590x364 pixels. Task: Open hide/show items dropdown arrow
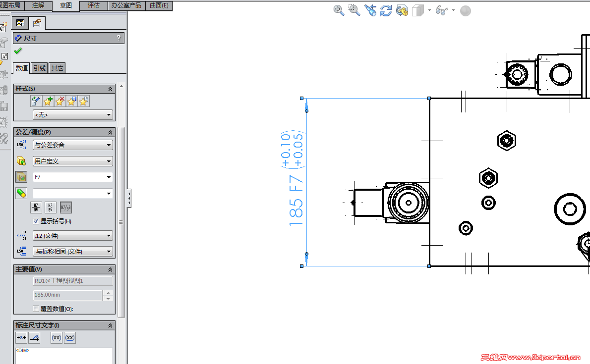point(453,10)
